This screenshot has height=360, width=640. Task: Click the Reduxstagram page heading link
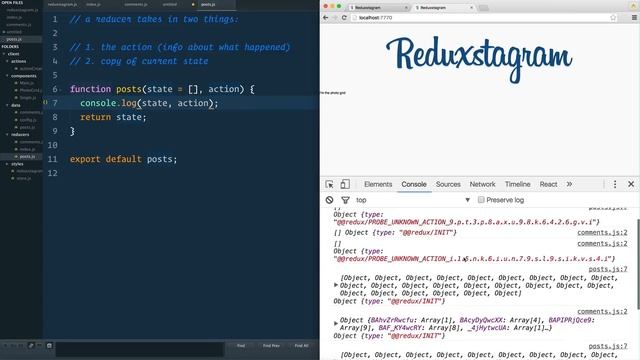pos(479,60)
